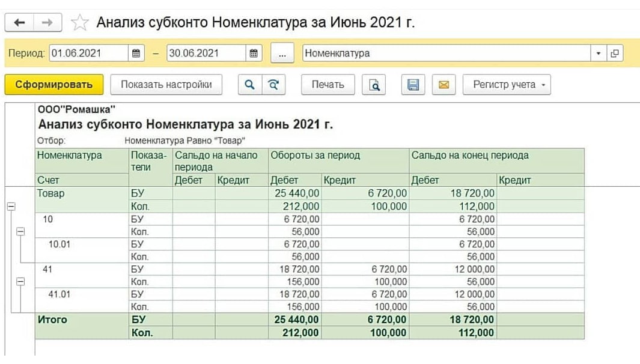Open print preview icon
This screenshot has width=640, height=364.
(374, 85)
